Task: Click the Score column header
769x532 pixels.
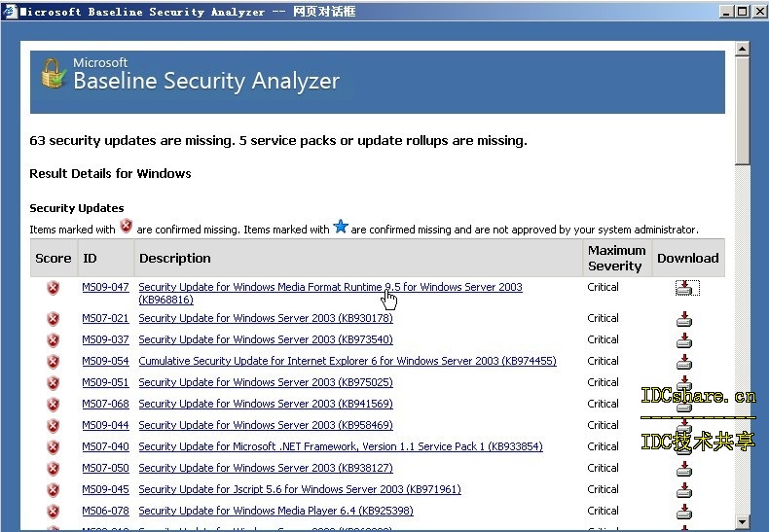Action: point(54,258)
